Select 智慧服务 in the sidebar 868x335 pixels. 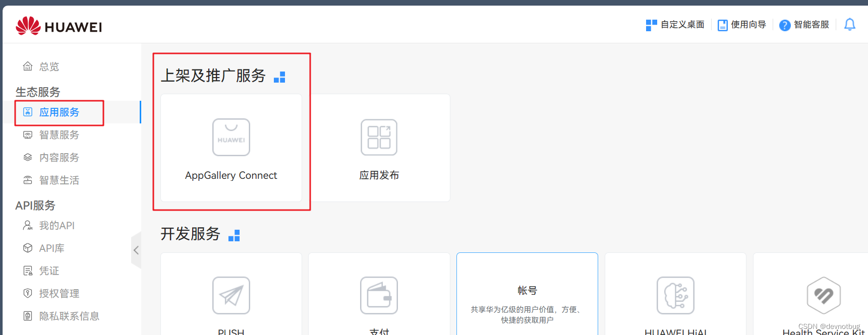click(59, 135)
